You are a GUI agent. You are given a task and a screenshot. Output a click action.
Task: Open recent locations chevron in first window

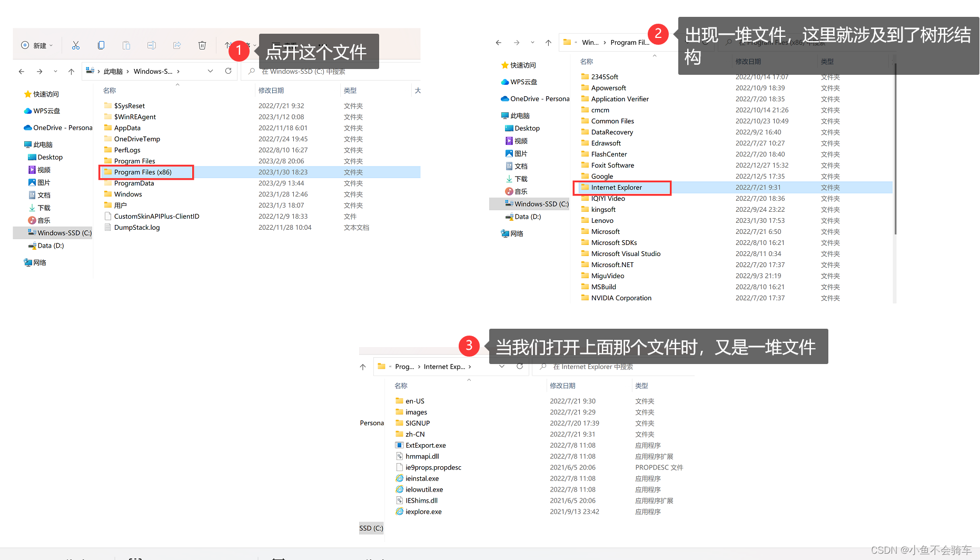(55, 71)
